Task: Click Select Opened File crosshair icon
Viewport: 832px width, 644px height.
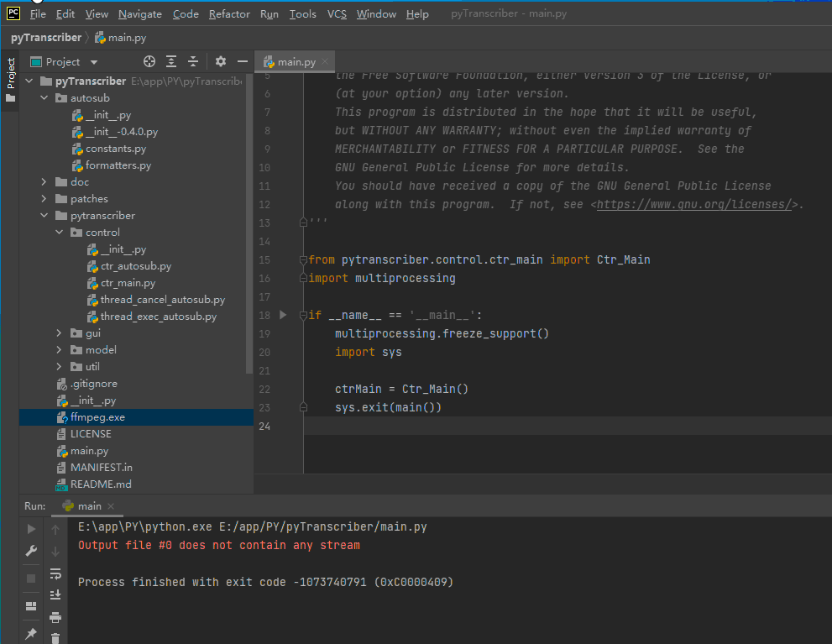Action: 149,60
